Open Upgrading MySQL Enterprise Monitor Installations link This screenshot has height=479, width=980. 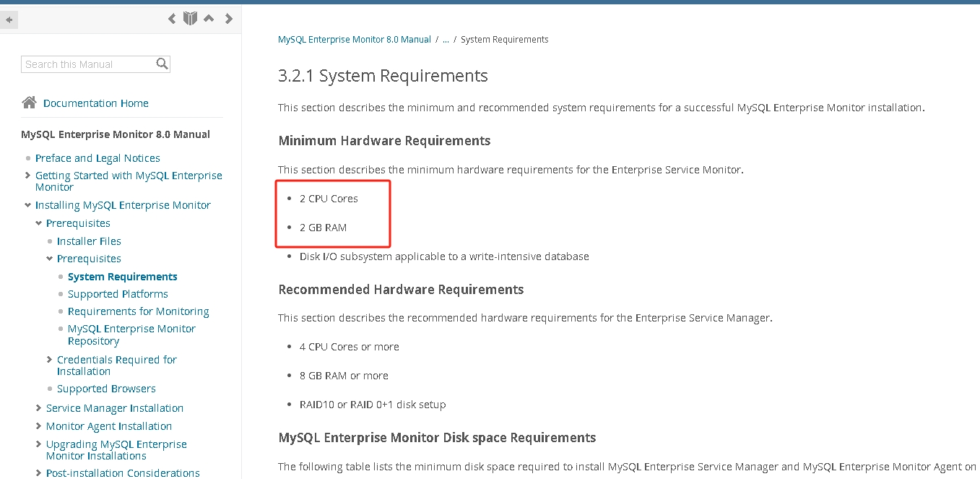(116, 450)
